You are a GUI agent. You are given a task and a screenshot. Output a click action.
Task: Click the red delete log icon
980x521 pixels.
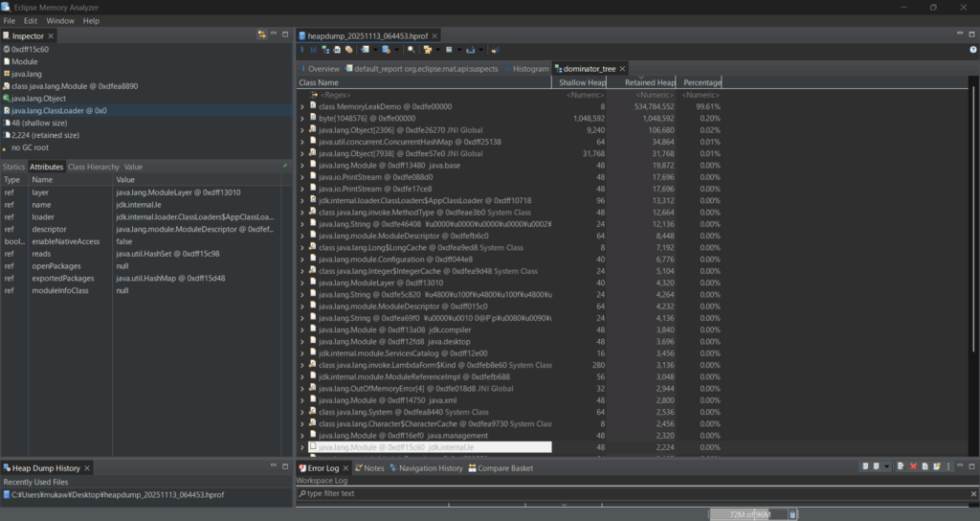[x=913, y=467]
